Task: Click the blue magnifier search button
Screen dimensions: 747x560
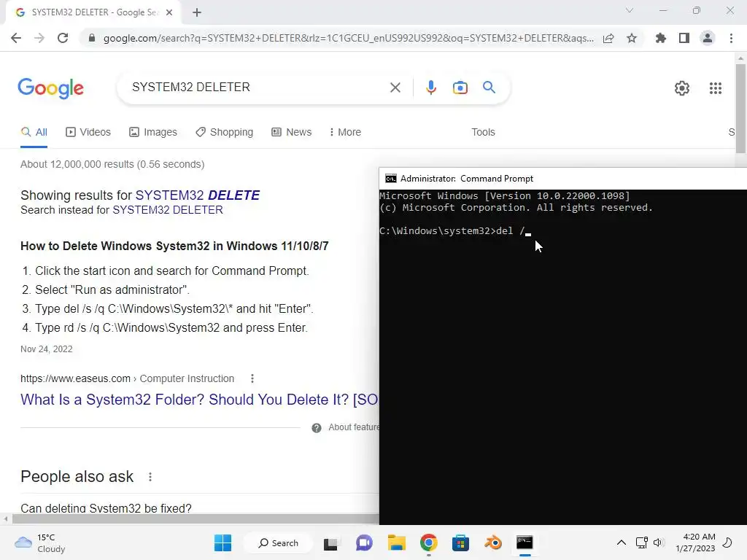Action: pos(489,87)
